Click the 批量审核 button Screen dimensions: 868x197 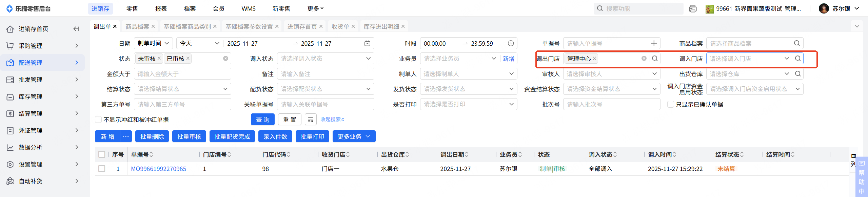189,136
